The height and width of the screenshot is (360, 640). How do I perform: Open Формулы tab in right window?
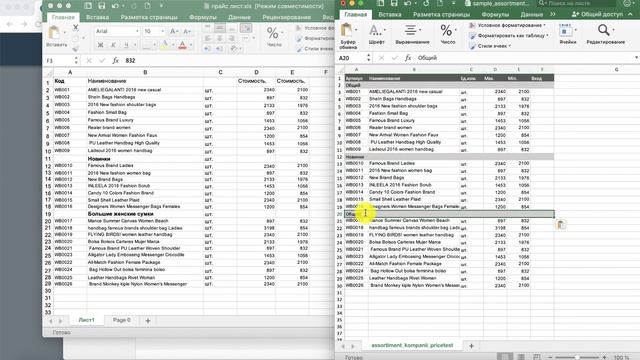pos(495,14)
